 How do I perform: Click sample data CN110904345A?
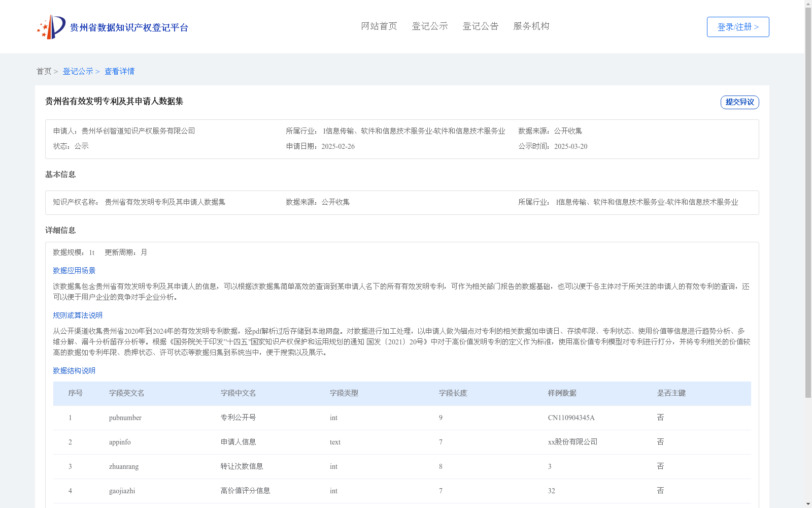coord(571,418)
